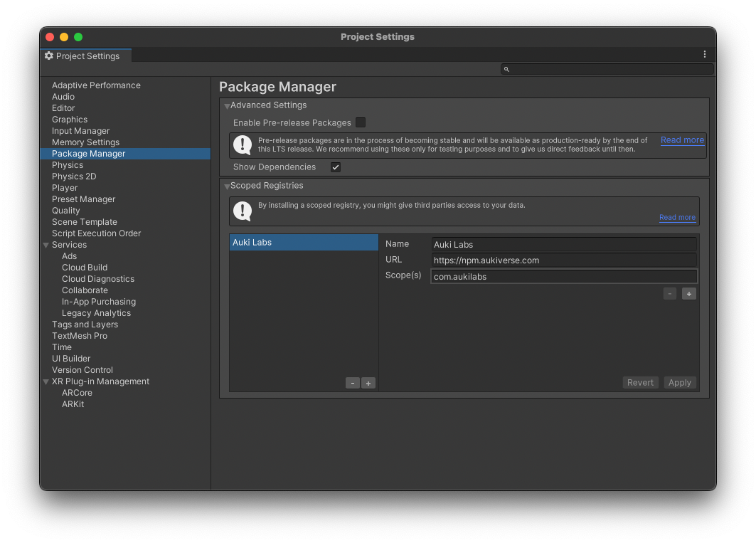Open UI Builder settings

click(71, 359)
